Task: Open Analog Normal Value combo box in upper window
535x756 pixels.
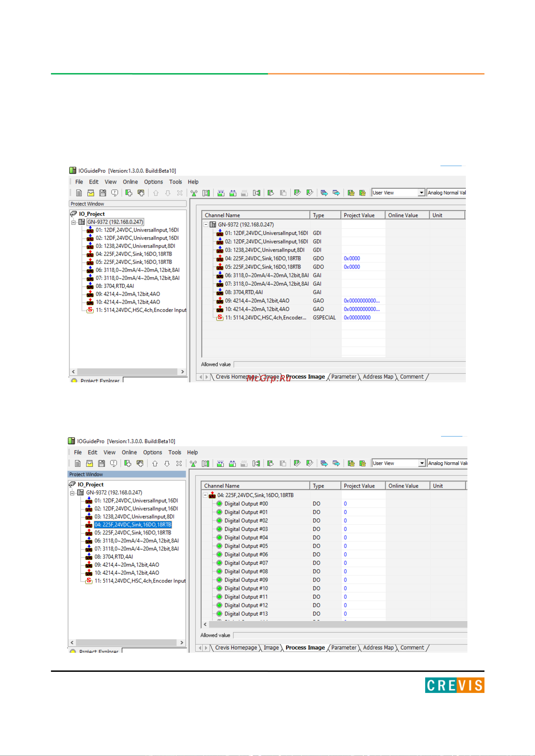Action: tap(446, 193)
